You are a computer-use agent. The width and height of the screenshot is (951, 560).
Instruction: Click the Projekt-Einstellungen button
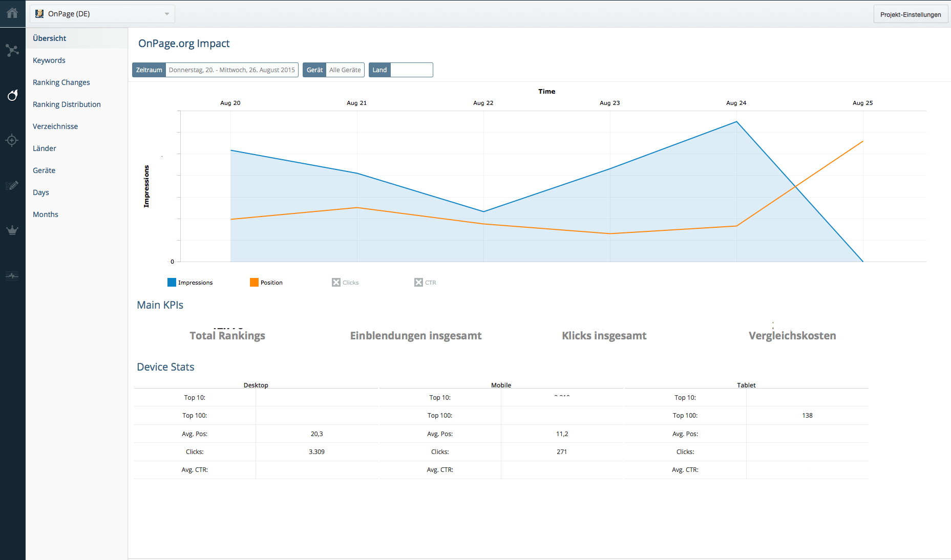tap(911, 14)
